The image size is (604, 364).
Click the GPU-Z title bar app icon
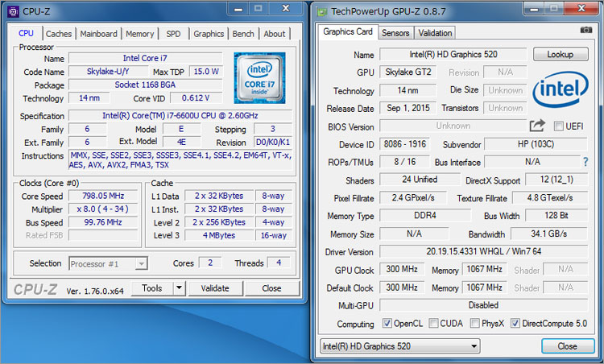(321, 12)
